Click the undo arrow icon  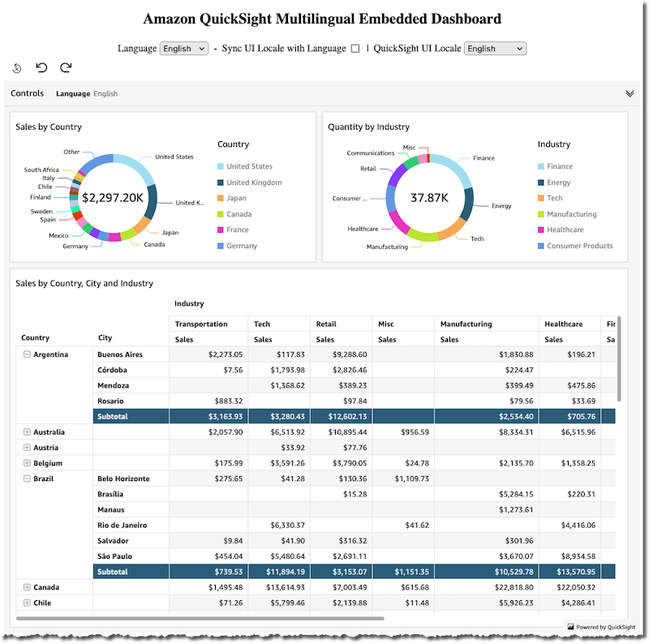point(41,67)
